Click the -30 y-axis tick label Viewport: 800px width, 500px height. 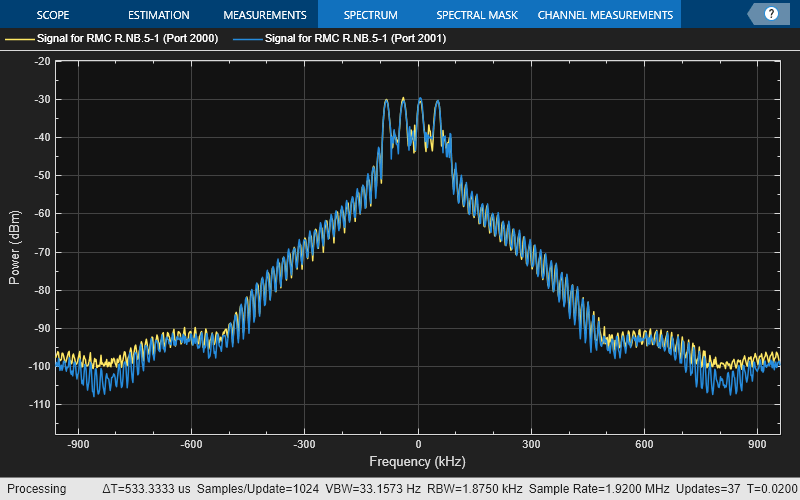[42, 99]
